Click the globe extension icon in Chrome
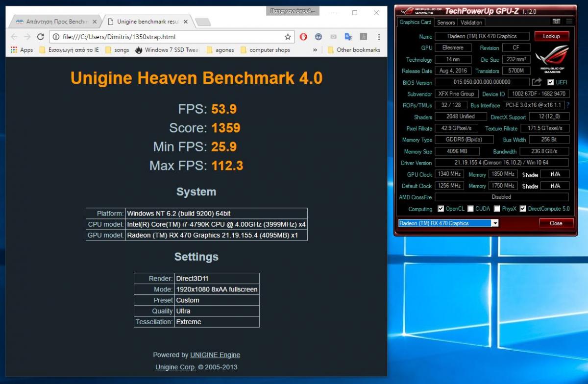The height and width of the screenshot is (384, 588). point(318,37)
